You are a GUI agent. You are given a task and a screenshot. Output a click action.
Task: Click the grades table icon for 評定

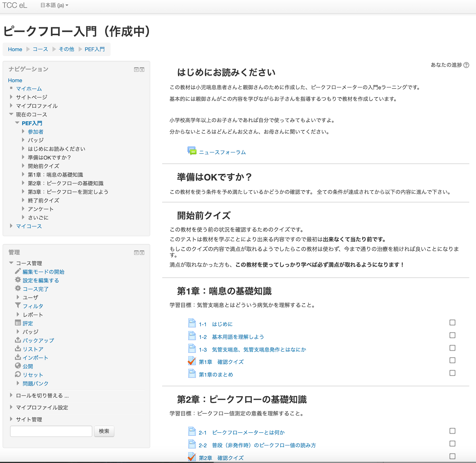coord(18,323)
